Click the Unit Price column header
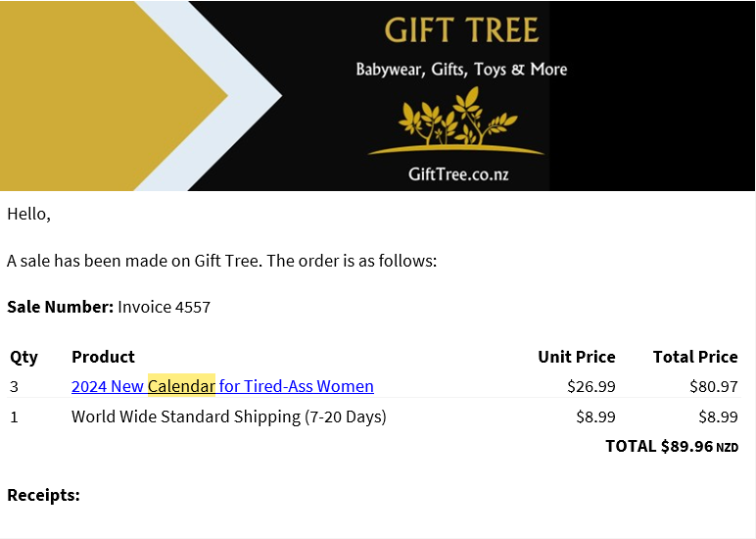The height and width of the screenshot is (539, 756). [576, 357]
